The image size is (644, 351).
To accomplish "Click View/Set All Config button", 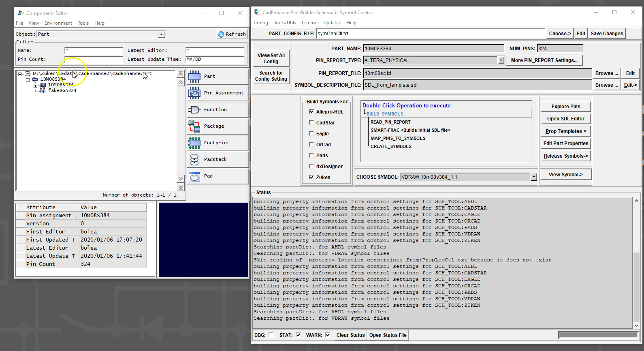I will [x=271, y=58].
